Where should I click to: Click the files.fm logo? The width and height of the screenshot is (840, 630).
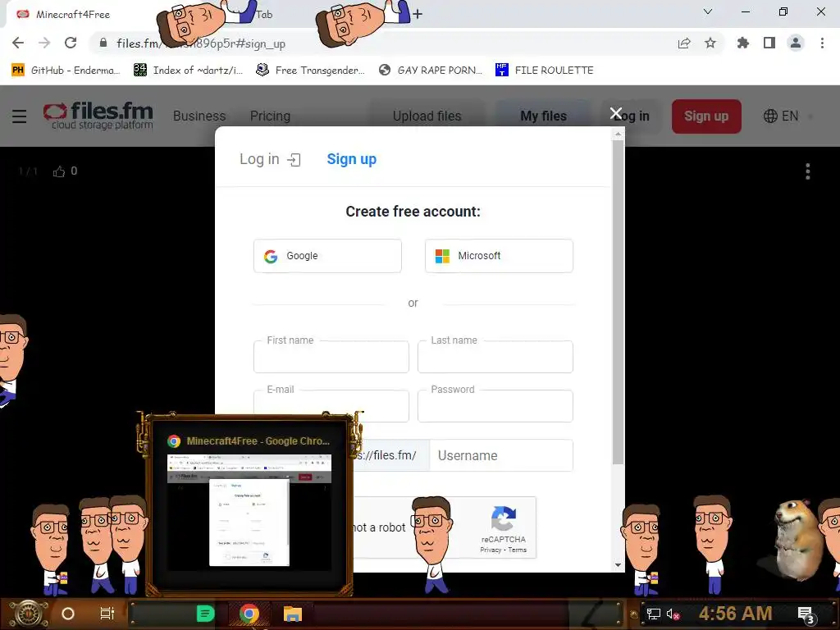click(x=98, y=116)
